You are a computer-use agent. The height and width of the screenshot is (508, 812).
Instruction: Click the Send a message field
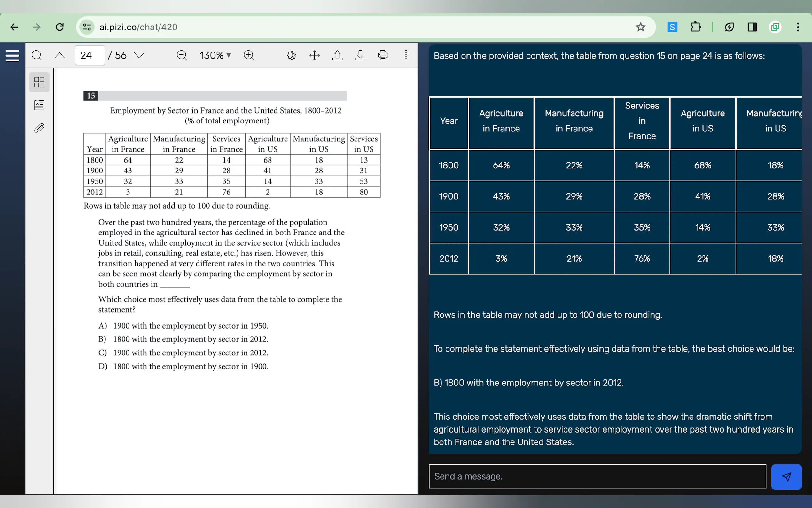coord(597,476)
